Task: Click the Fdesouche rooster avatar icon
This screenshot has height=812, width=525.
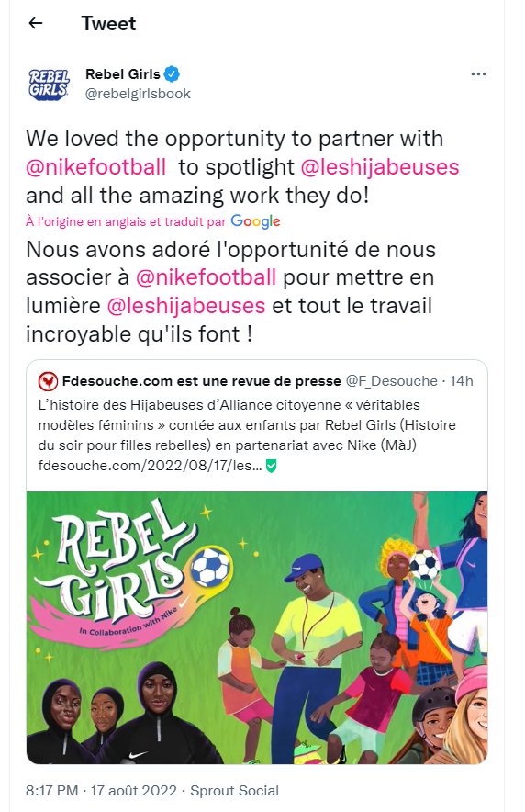Action: (48, 381)
